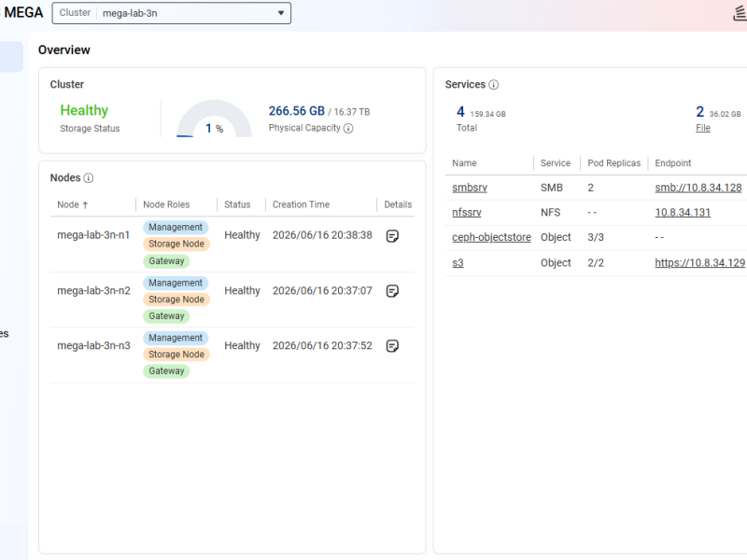Click creation time 2026/06/16 20:37:07
The width and height of the screenshot is (747, 560).
point(322,291)
